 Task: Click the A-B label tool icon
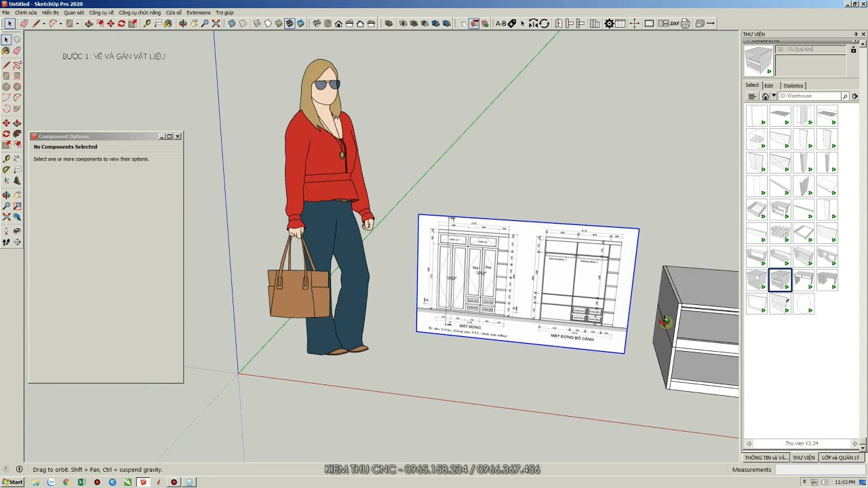tap(500, 23)
